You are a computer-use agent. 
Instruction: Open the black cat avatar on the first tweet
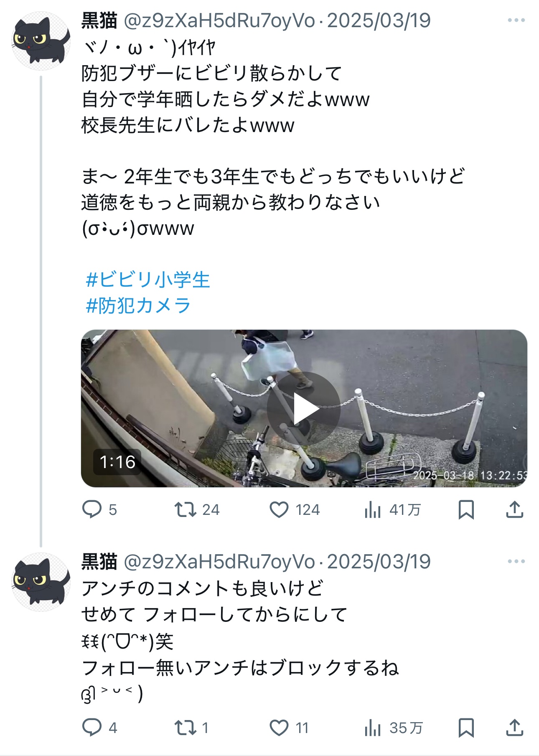tap(41, 41)
